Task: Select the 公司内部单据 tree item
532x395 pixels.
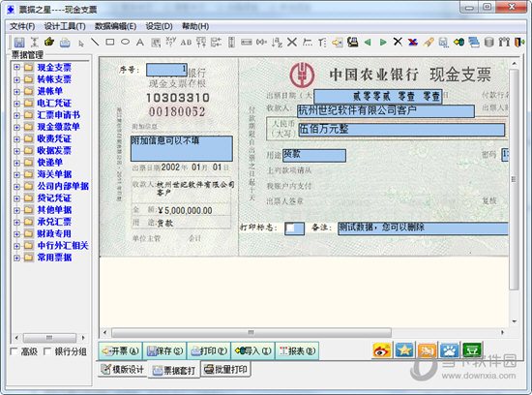Action: (63, 187)
